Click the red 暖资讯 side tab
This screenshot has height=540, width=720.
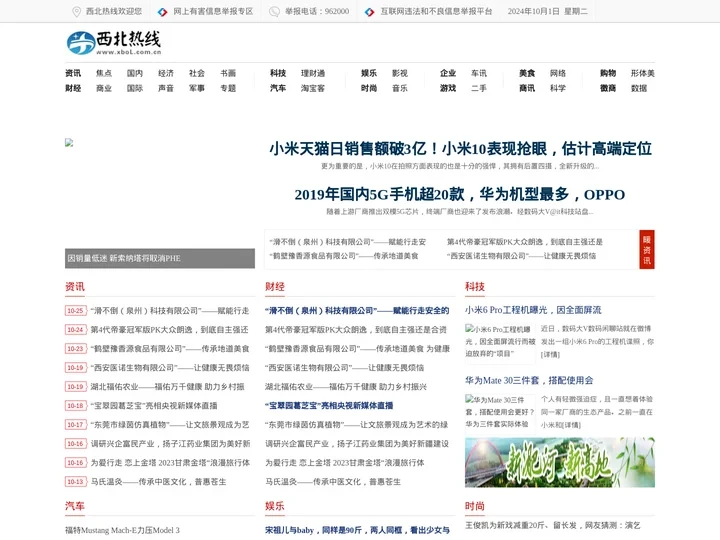pos(647,249)
